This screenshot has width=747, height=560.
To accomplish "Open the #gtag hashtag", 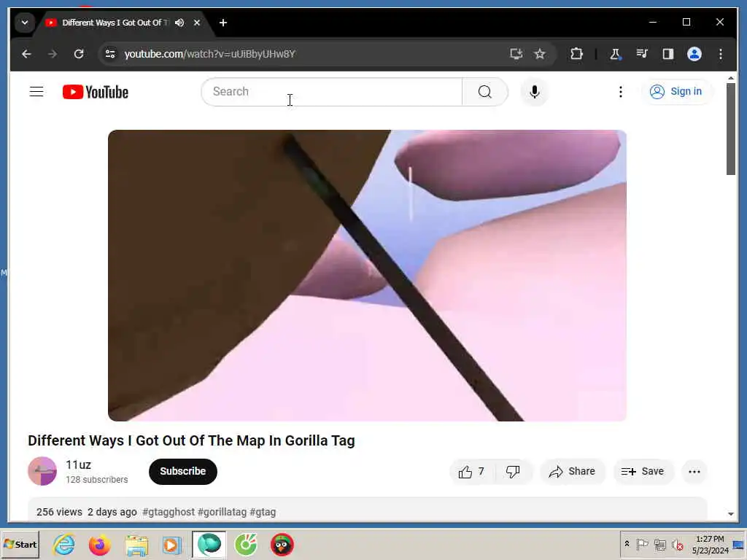I will (263, 512).
